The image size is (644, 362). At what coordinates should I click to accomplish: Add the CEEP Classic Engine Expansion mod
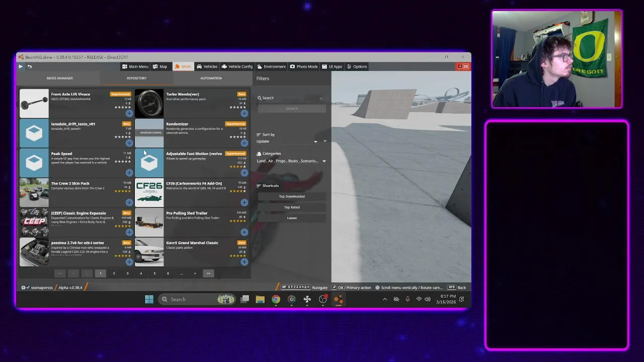[x=129, y=232]
